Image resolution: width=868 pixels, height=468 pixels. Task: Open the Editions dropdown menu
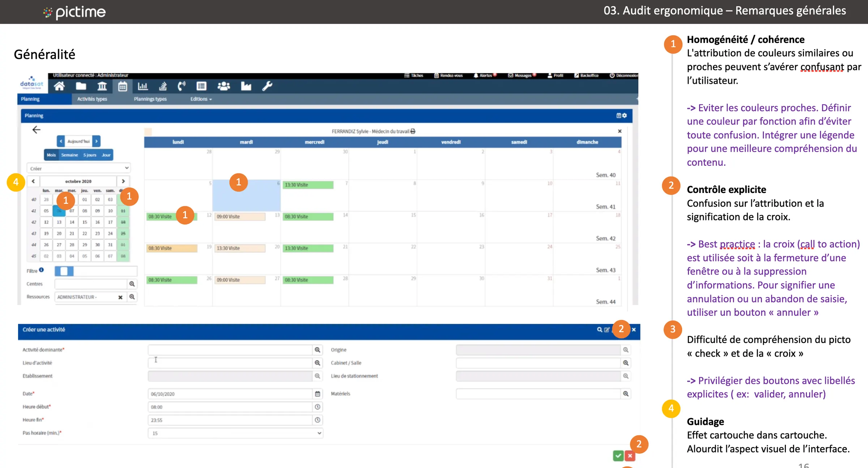coord(201,99)
